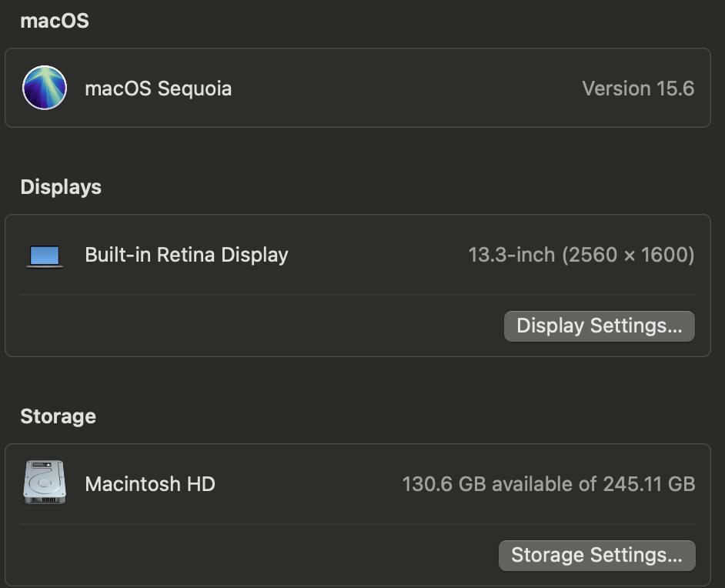725x588 pixels.
Task: Click the "macOS" section heading
Action: click(55, 21)
